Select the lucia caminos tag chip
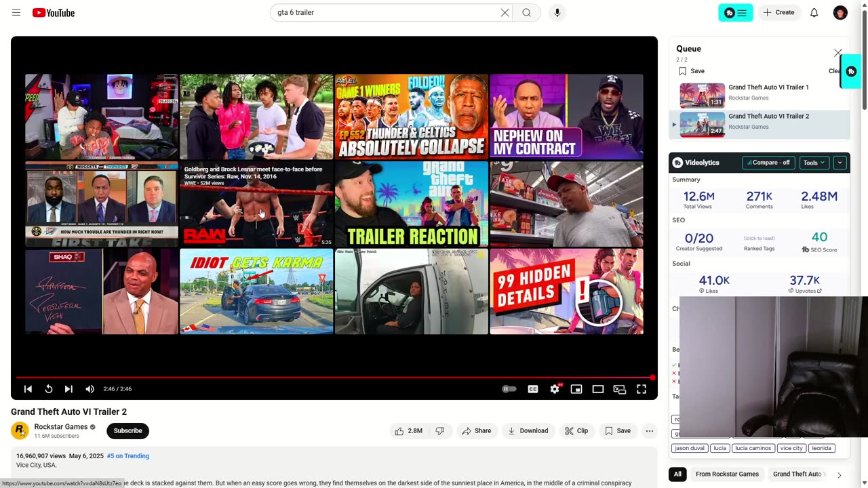The image size is (868, 488). pos(753,448)
